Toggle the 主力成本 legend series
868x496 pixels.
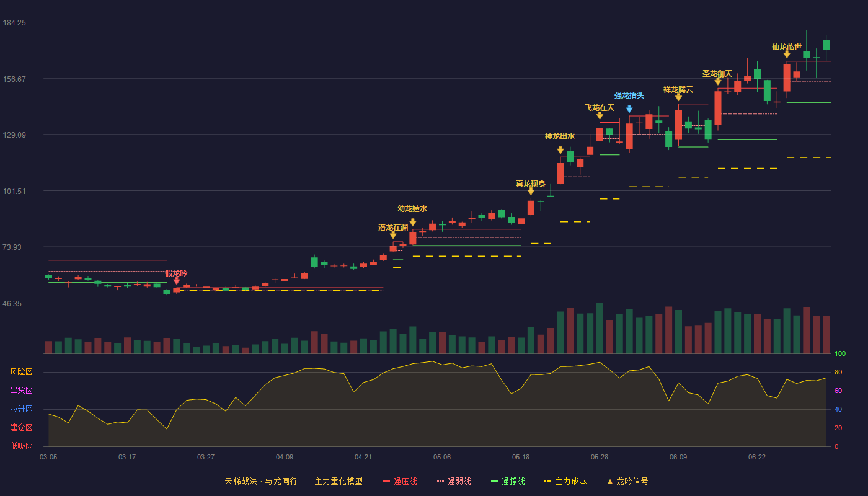pyautogui.click(x=565, y=481)
